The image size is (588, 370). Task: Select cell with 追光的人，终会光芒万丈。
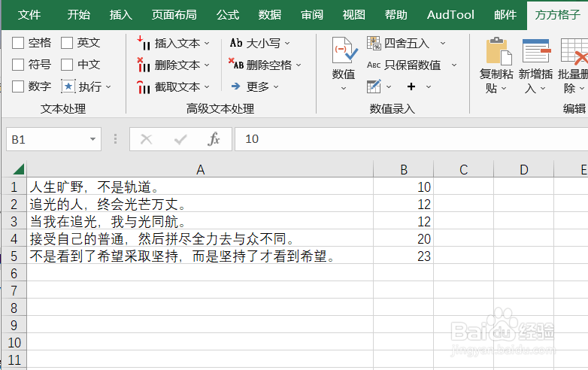[x=200, y=204]
